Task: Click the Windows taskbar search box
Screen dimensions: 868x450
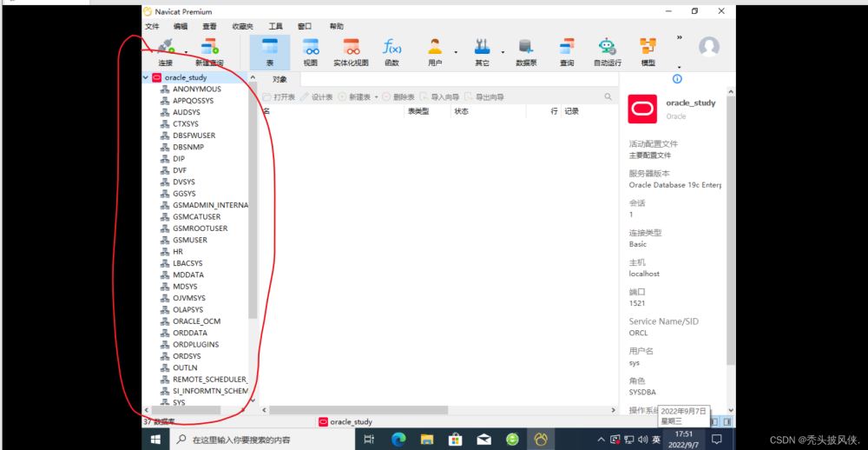Action: click(x=262, y=440)
